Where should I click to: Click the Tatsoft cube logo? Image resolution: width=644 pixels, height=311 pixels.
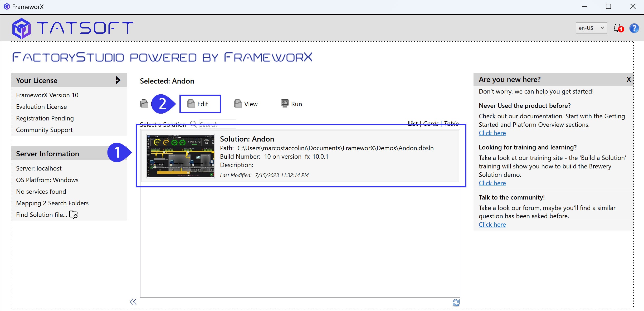tap(21, 28)
